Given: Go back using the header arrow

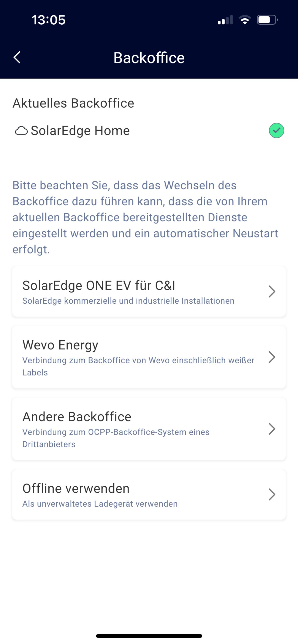Looking at the screenshot, I should tap(17, 57).
